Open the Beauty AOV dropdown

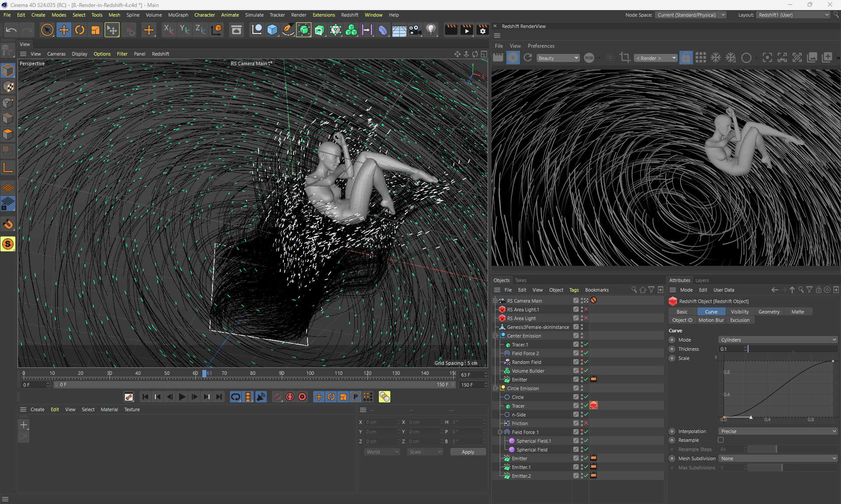558,58
